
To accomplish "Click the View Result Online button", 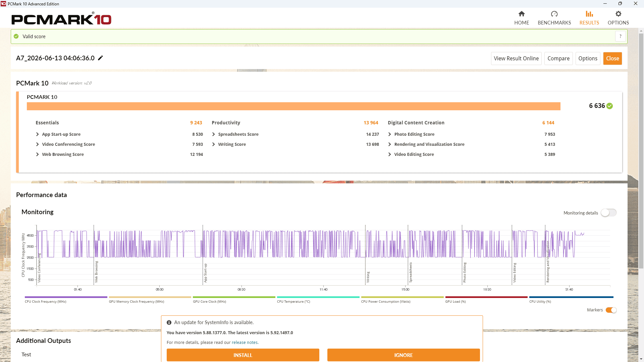I will [516, 58].
